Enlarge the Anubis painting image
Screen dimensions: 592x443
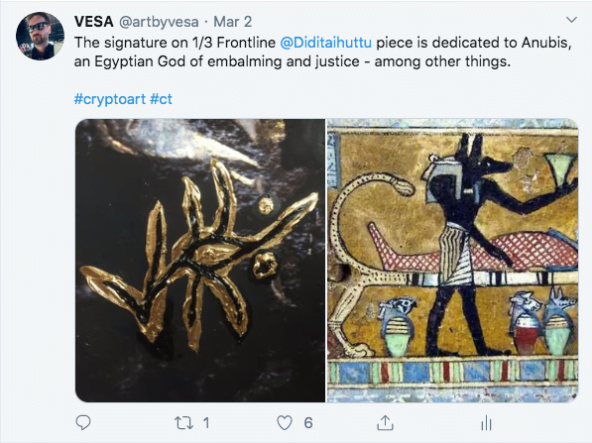pyautogui.click(x=453, y=260)
